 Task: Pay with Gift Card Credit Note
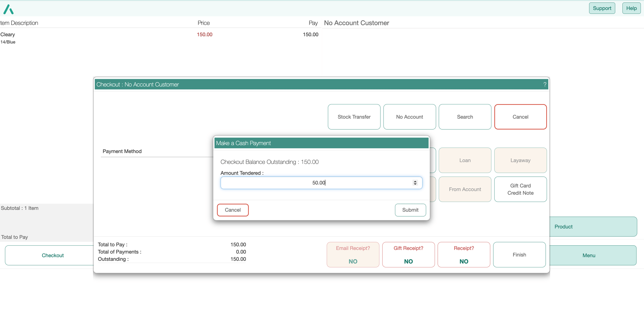coord(520,189)
